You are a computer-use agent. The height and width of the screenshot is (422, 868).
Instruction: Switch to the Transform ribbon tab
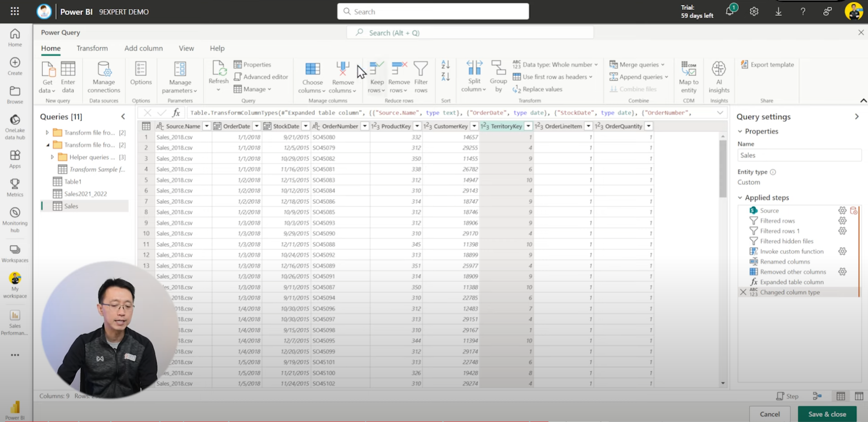[x=92, y=48]
